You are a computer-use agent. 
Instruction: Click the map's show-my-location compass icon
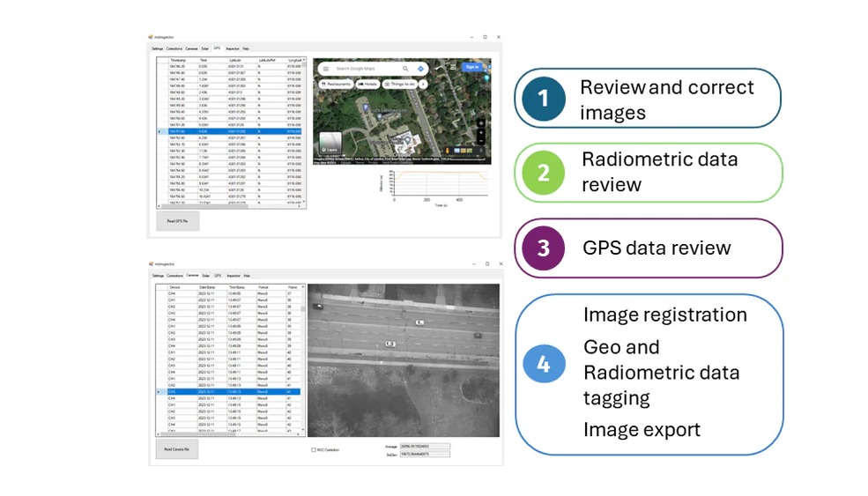pyautogui.click(x=480, y=122)
